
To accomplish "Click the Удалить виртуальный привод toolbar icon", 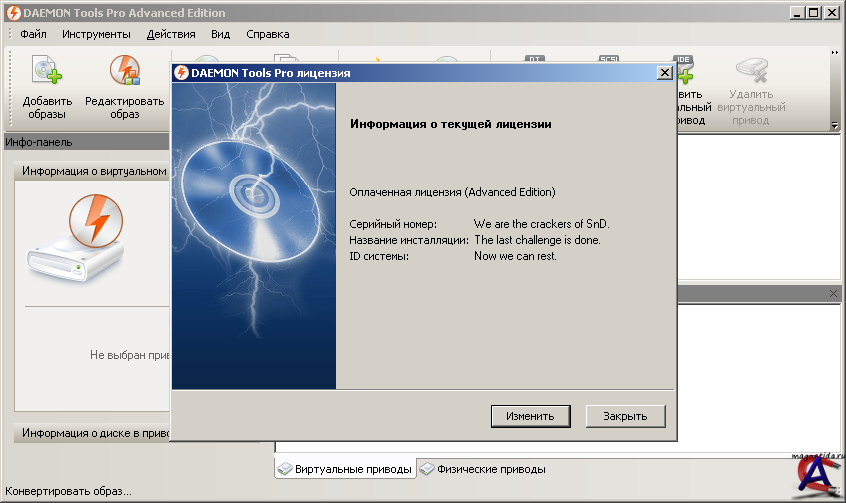I will pyautogui.click(x=750, y=72).
